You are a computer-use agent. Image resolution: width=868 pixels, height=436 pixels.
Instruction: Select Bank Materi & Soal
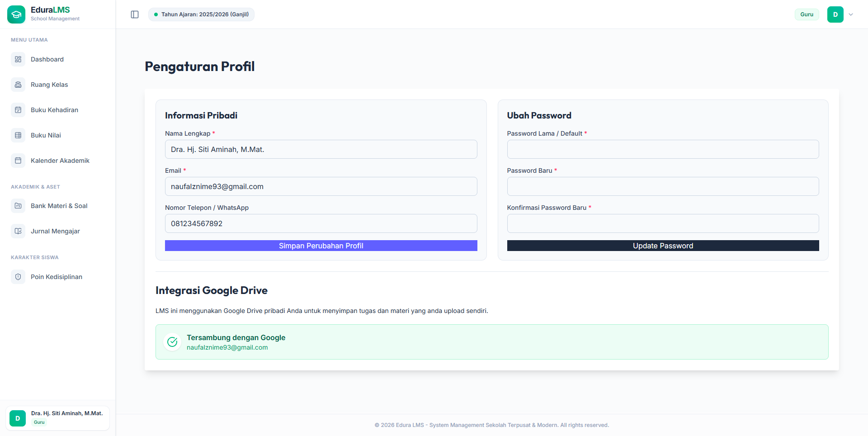click(x=58, y=206)
